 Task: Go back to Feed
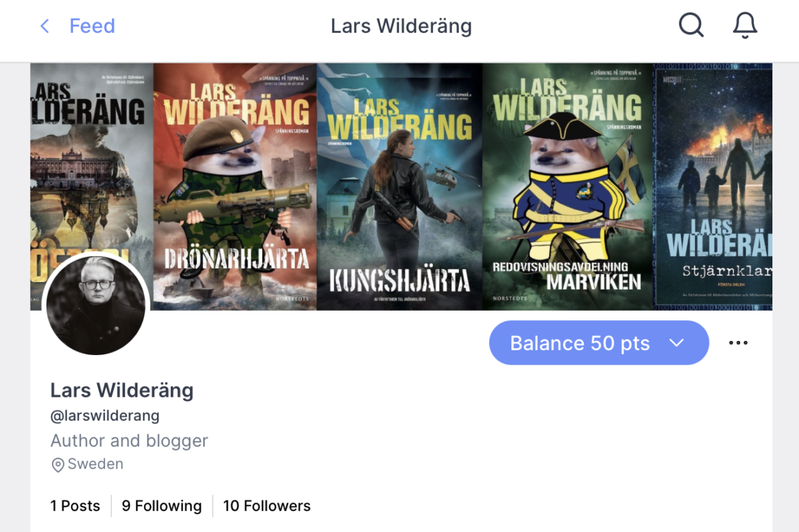pyautogui.click(x=92, y=26)
